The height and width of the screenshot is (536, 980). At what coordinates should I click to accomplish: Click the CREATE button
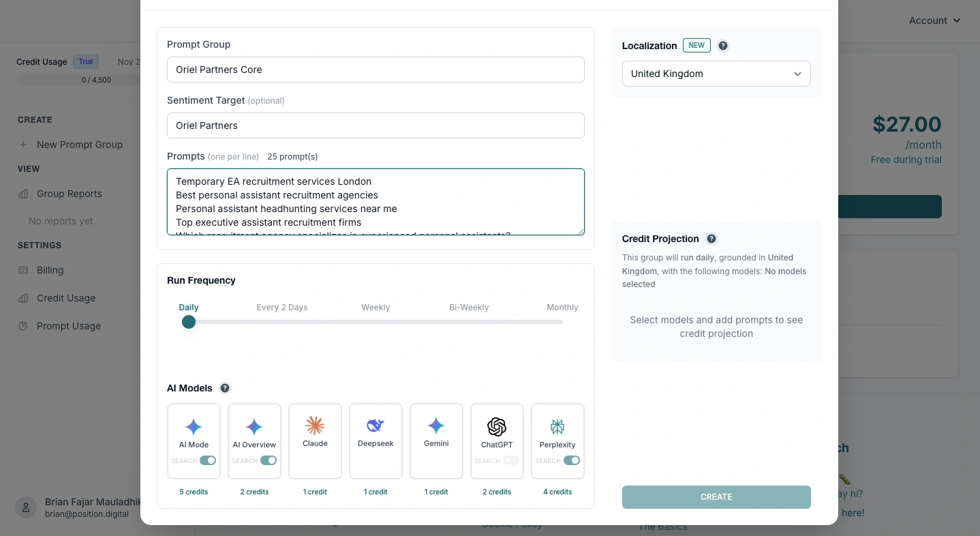(716, 497)
